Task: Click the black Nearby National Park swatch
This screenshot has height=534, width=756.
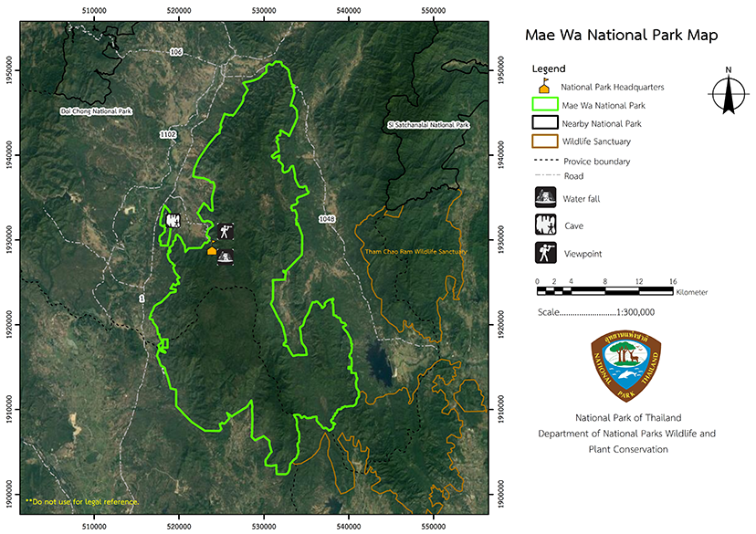Action: pos(544,123)
